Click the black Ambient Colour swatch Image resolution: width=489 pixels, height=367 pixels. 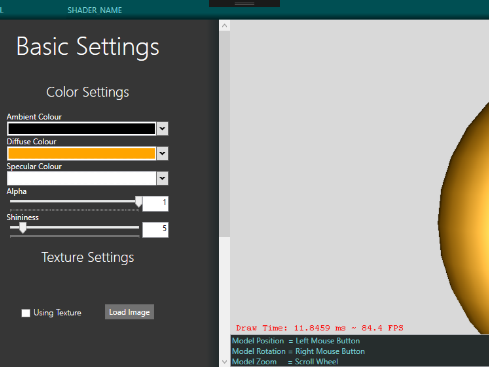tap(82, 129)
